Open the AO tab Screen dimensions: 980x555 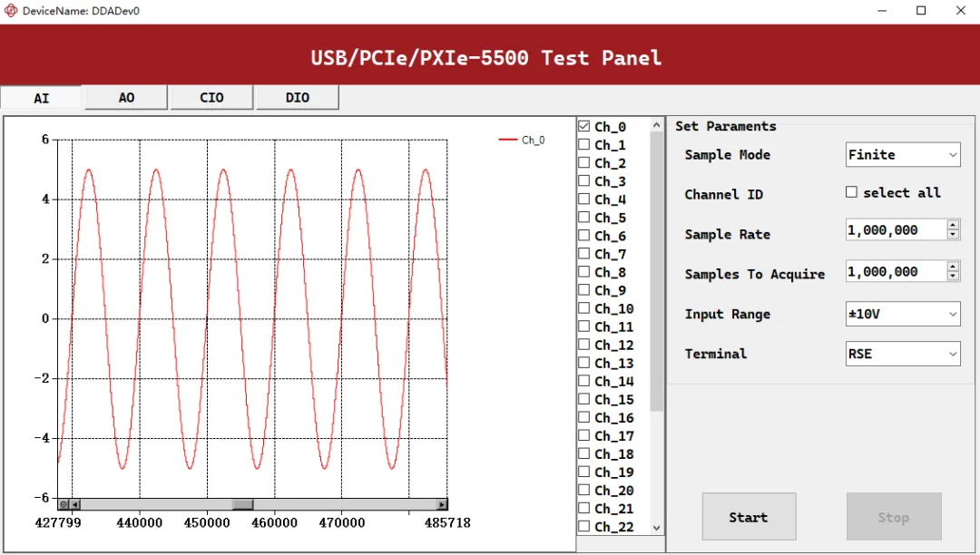(126, 97)
